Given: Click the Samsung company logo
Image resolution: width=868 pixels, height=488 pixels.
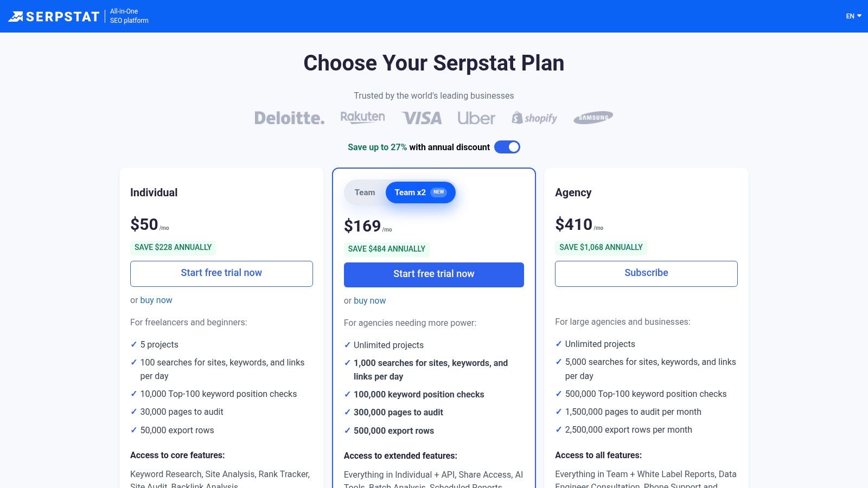Looking at the screenshot, I should pos(593,117).
